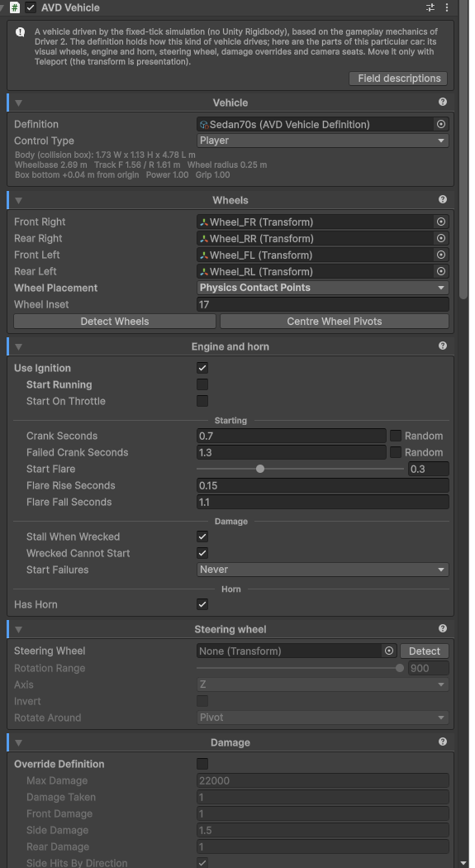
Task: Open Wheel Placement dropdown
Action: 323,288
